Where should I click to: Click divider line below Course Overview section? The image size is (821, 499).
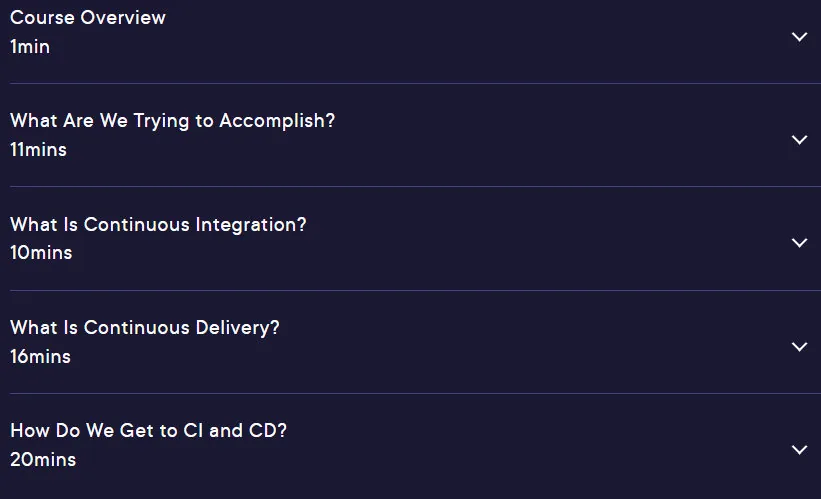[415, 83]
